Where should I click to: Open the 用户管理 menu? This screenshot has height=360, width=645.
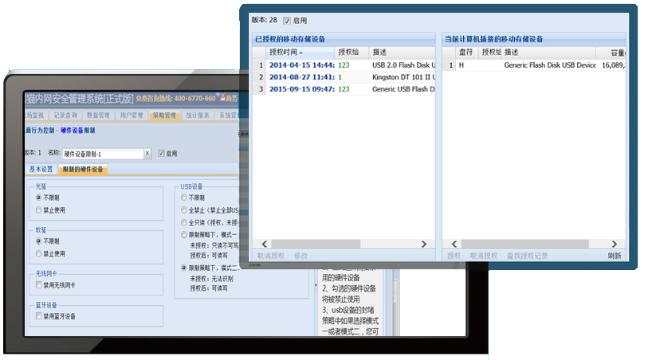click(132, 115)
